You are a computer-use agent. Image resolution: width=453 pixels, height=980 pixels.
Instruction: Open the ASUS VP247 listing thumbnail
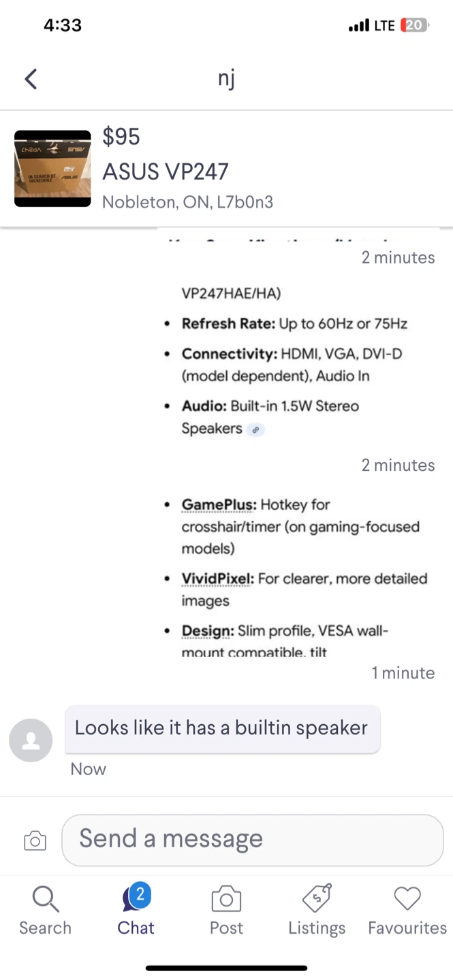click(52, 169)
